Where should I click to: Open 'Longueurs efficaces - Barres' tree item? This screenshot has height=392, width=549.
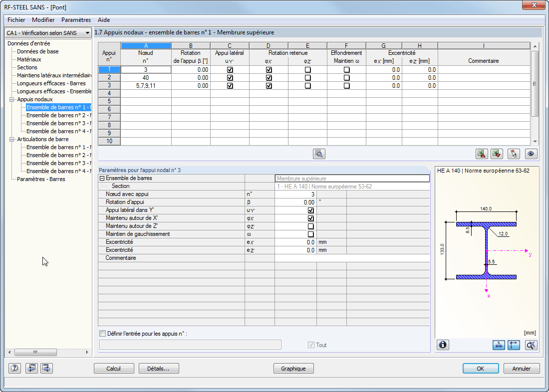tap(51, 83)
